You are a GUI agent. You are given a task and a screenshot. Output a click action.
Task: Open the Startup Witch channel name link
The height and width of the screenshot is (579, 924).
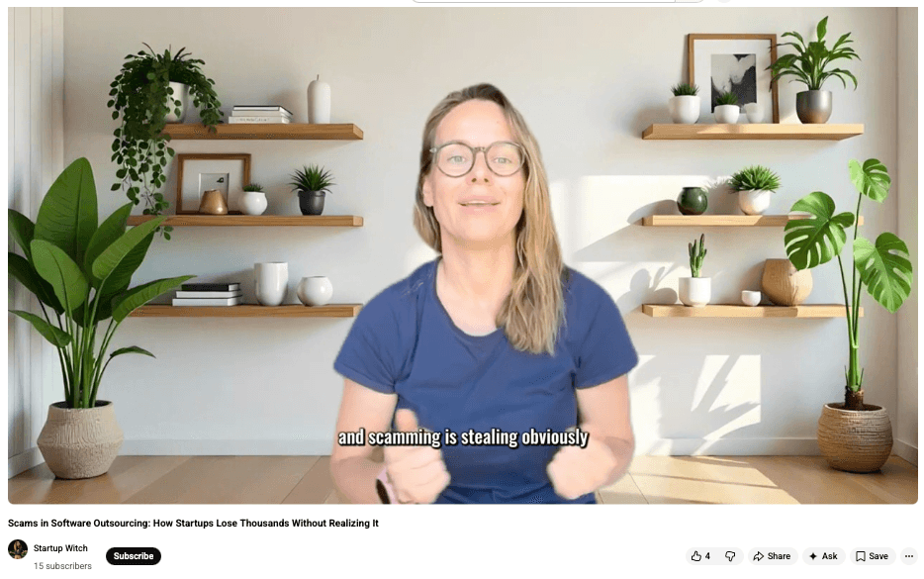[60, 547]
